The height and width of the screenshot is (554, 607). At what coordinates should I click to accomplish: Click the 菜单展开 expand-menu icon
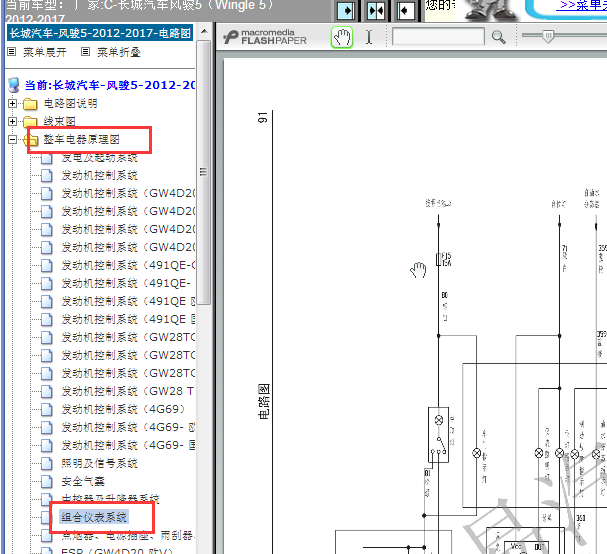[x=12, y=51]
